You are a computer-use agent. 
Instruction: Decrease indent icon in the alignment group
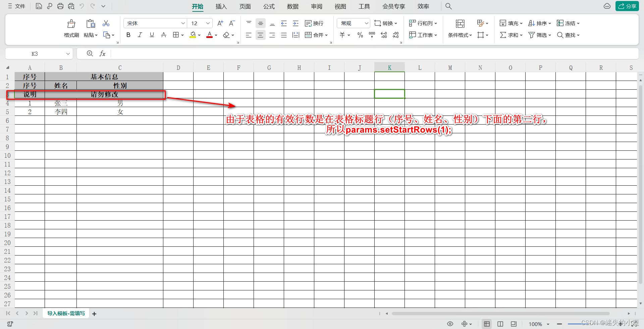coord(284,23)
